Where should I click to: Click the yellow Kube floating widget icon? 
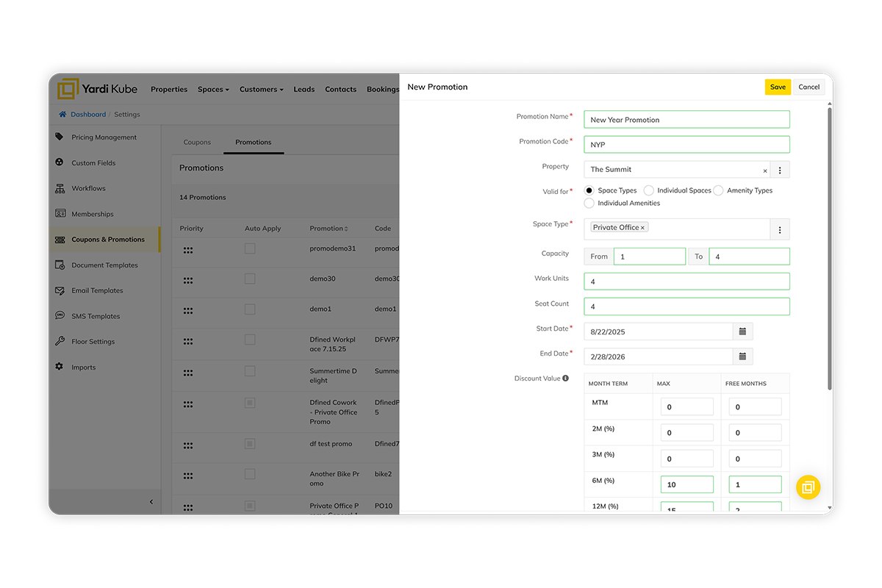[x=808, y=487]
